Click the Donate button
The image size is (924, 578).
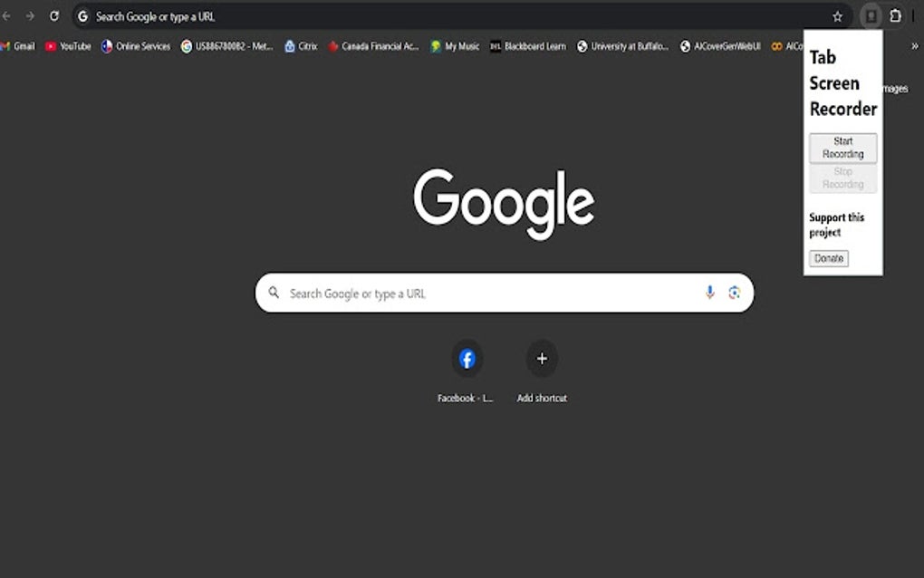(x=828, y=258)
